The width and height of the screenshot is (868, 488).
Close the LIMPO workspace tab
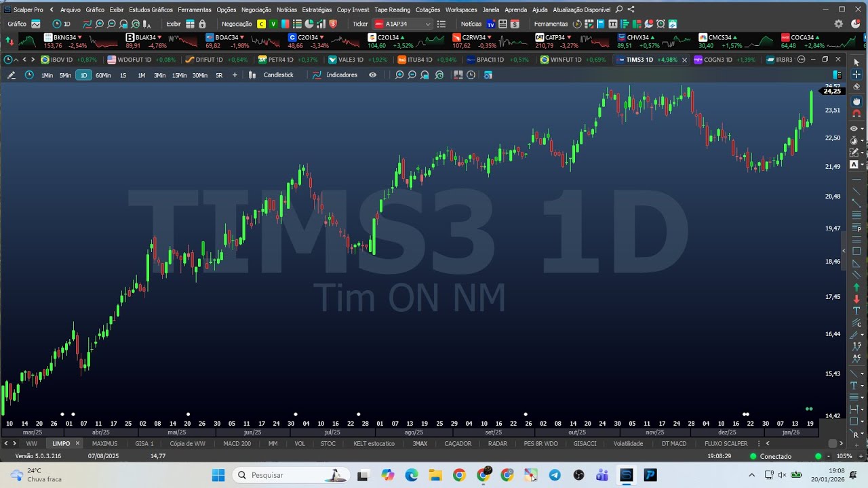pos(77,444)
